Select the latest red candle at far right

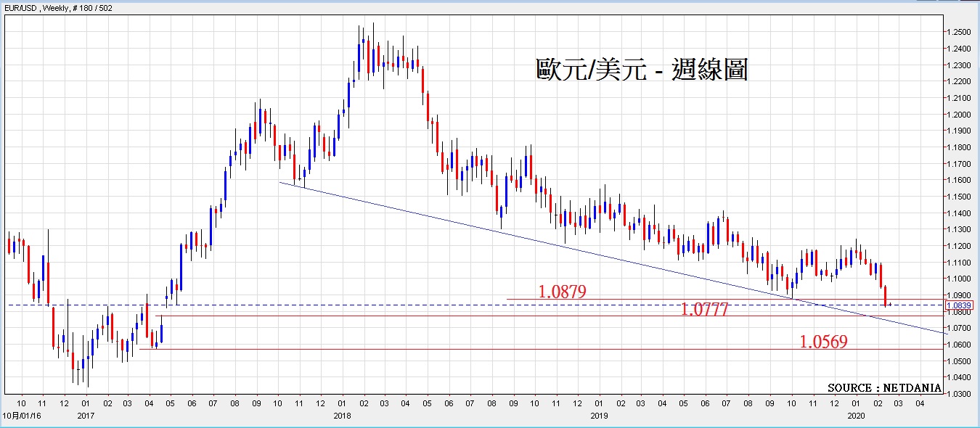pyautogui.click(x=886, y=295)
